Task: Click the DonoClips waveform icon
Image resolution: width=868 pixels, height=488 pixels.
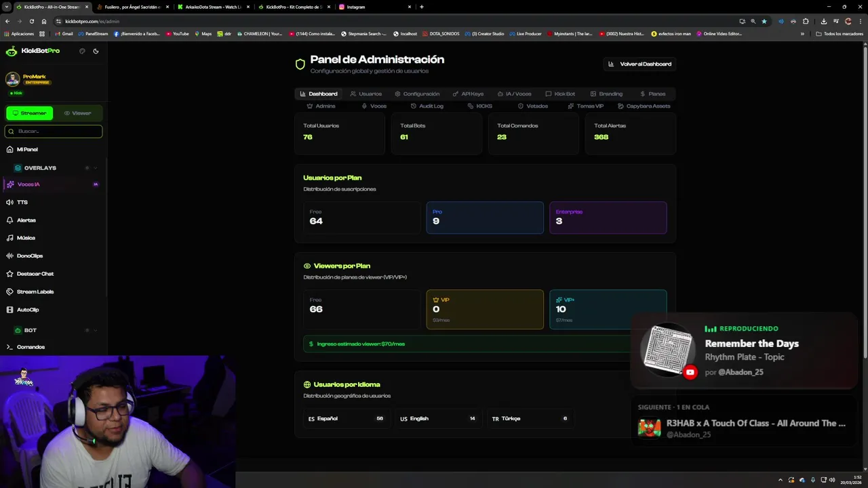Action: coord(9,256)
